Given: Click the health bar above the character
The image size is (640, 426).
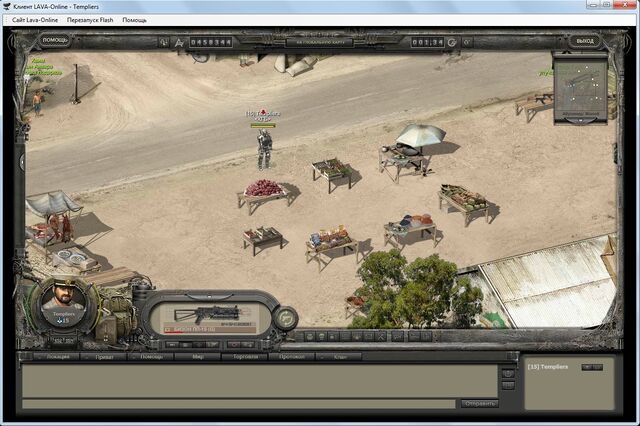Looking at the screenshot, I should [263, 125].
